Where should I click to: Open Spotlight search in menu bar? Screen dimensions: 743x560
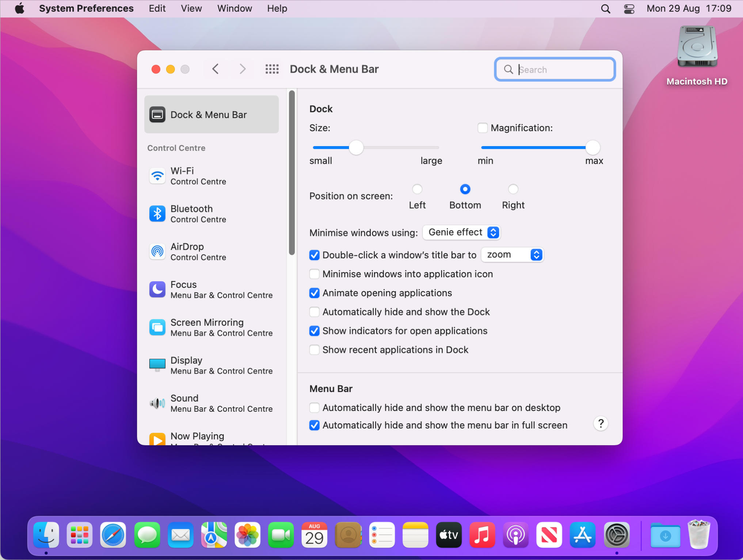606,9
